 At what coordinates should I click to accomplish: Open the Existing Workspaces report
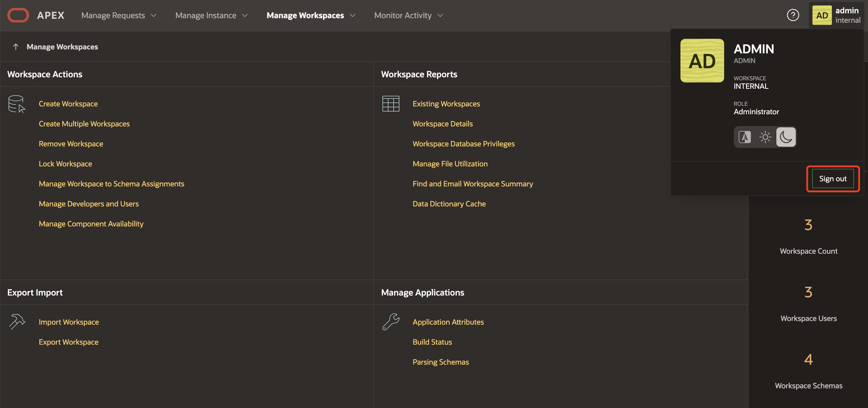446,104
